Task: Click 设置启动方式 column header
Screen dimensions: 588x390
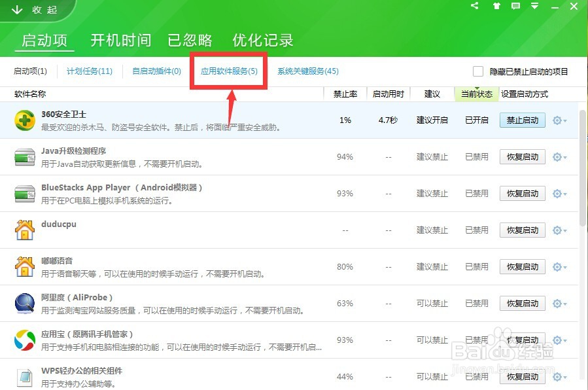Action: click(x=525, y=94)
